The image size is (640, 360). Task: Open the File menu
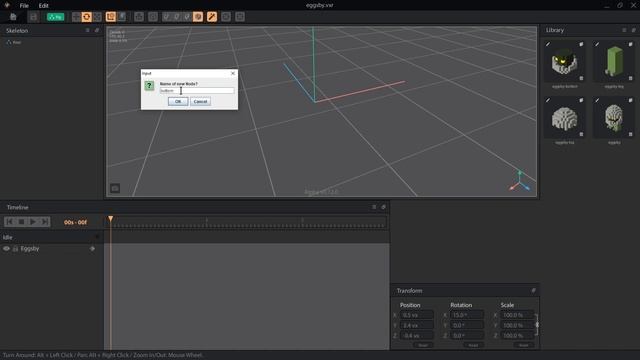(x=24, y=6)
